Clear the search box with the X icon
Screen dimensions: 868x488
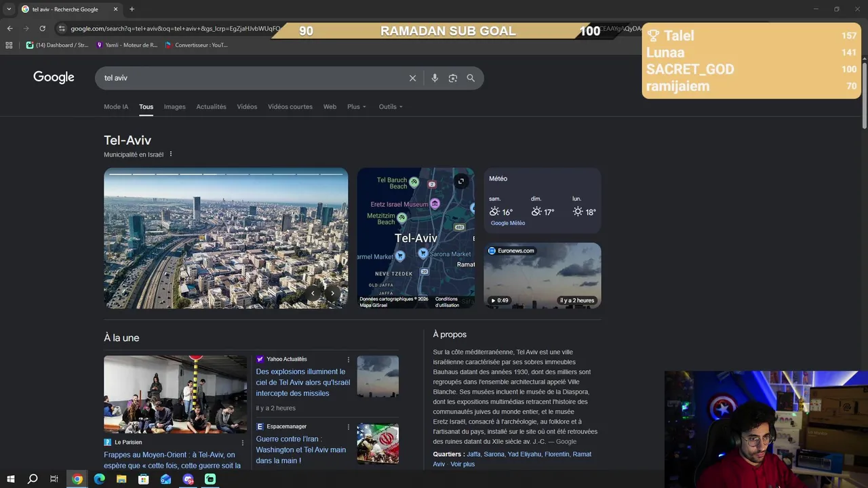[412, 78]
